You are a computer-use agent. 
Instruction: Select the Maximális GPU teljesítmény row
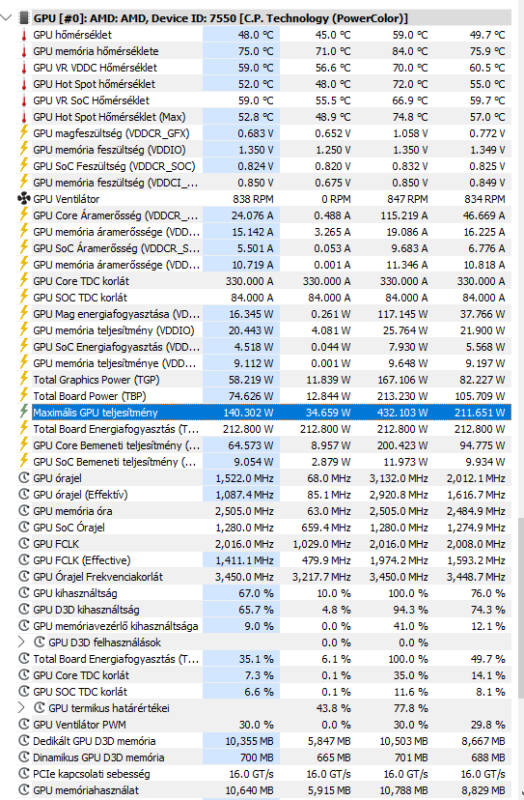click(264, 412)
